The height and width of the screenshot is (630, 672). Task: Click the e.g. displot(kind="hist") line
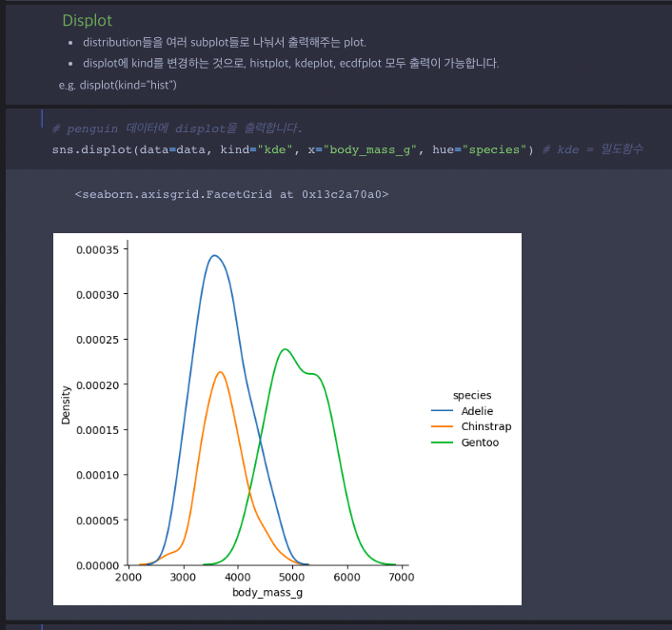117,85
